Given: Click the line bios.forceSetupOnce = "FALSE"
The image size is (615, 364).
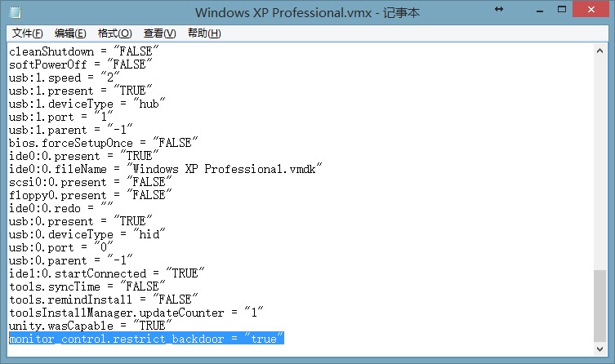Looking at the screenshot, I should [103, 143].
